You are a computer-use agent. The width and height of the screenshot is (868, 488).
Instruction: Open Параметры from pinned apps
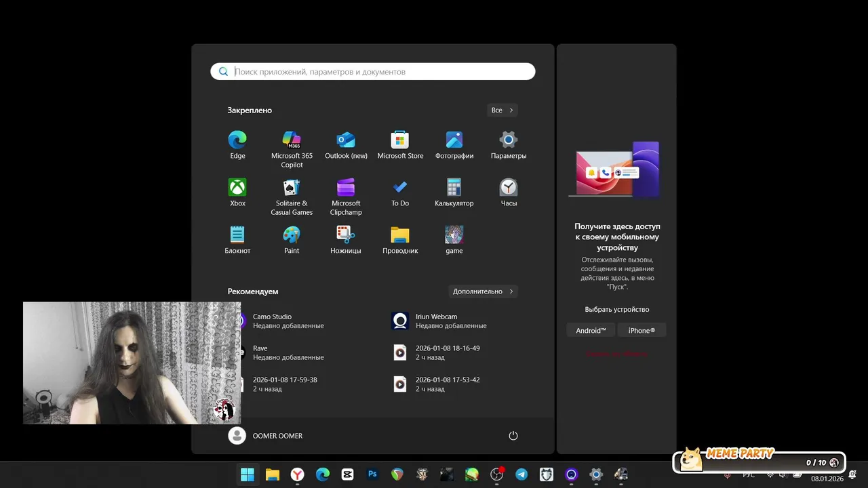[x=509, y=146]
